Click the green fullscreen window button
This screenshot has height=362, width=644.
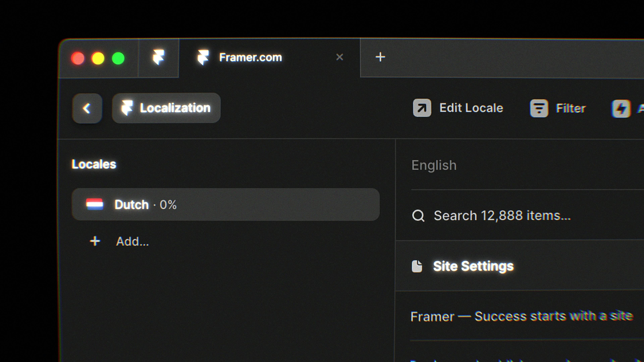118,58
